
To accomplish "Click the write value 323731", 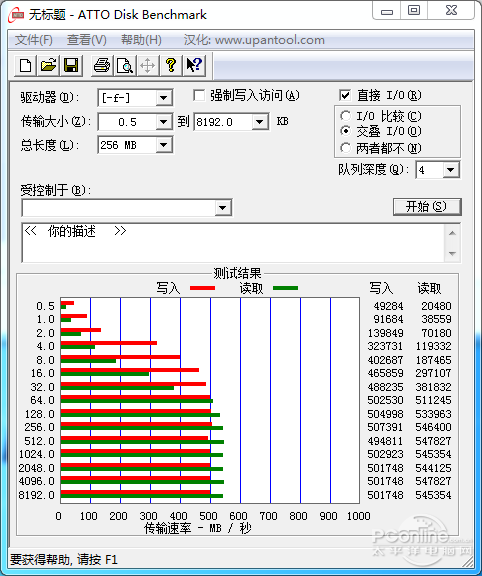I will click(x=385, y=346).
